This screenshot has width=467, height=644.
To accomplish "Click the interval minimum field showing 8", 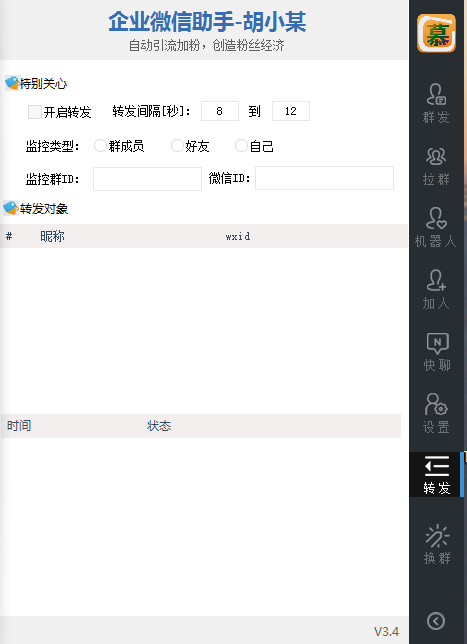I will point(220,111).
